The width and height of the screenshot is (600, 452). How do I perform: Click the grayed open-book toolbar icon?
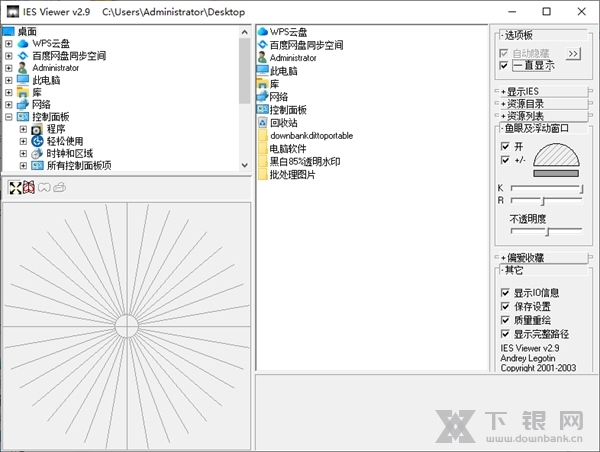44,188
